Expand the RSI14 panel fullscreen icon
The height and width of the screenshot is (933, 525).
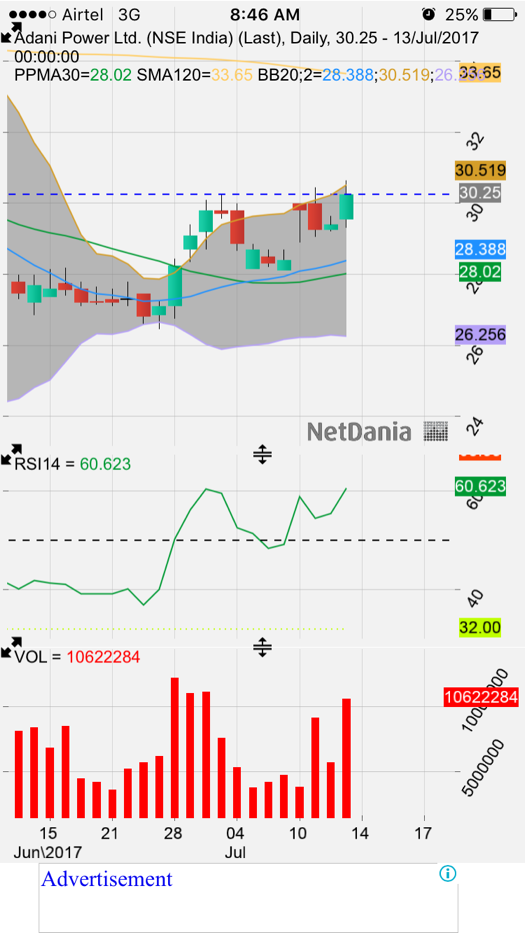coord(11,453)
